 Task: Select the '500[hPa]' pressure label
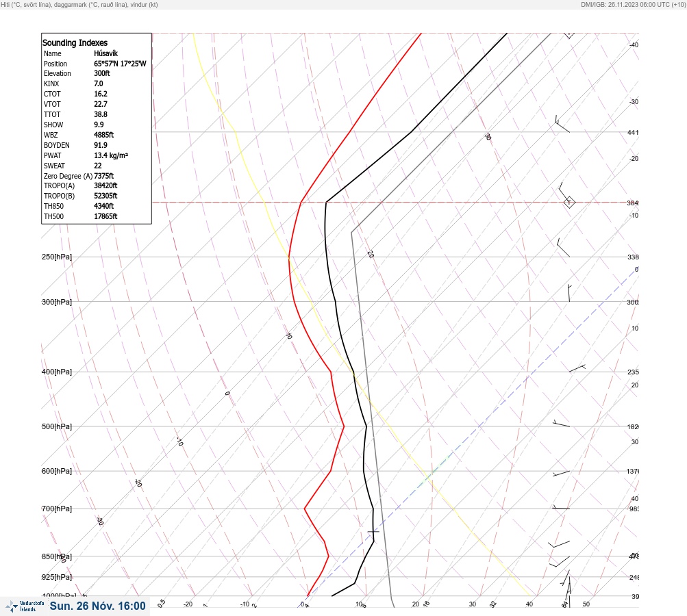pos(57,426)
